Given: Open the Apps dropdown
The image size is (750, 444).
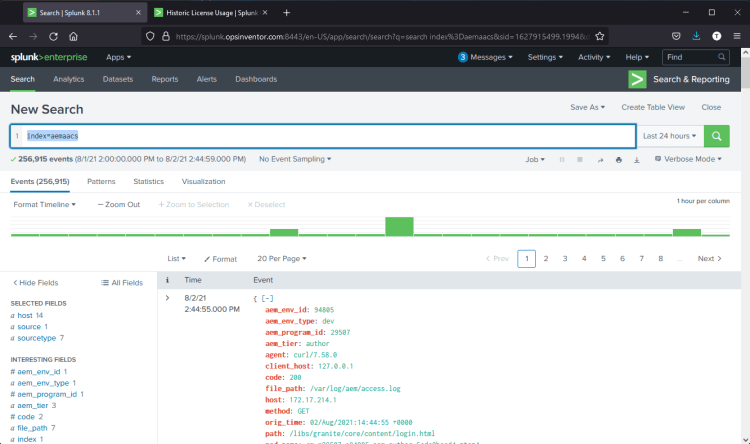Looking at the screenshot, I should [118, 57].
